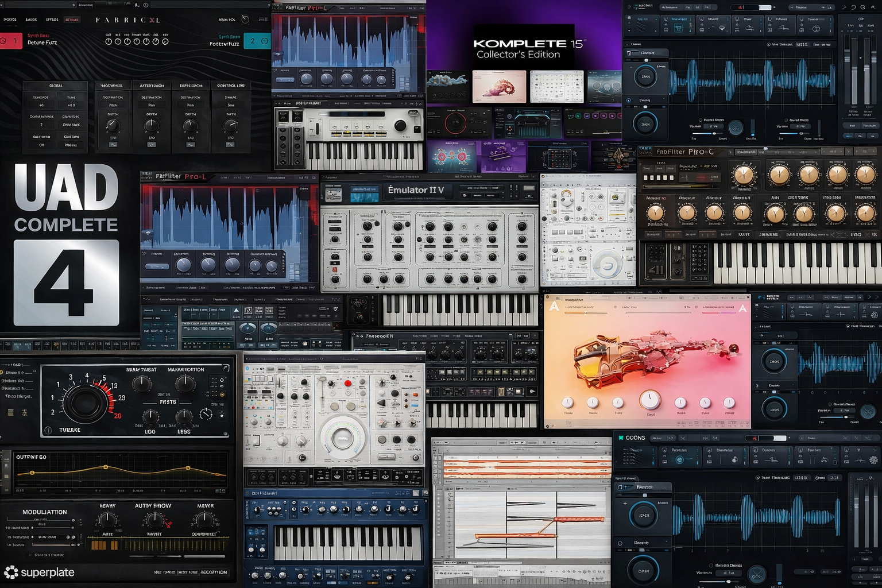Click the OOONS logo icon

click(x=621, y=438)
